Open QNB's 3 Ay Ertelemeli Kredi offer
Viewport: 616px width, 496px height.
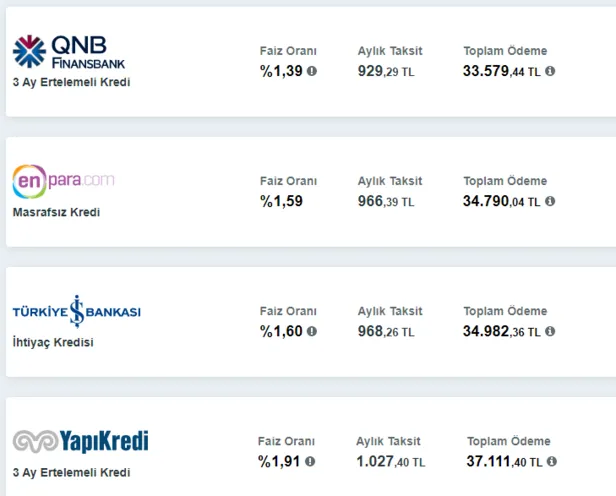click(x=71, y=82)
